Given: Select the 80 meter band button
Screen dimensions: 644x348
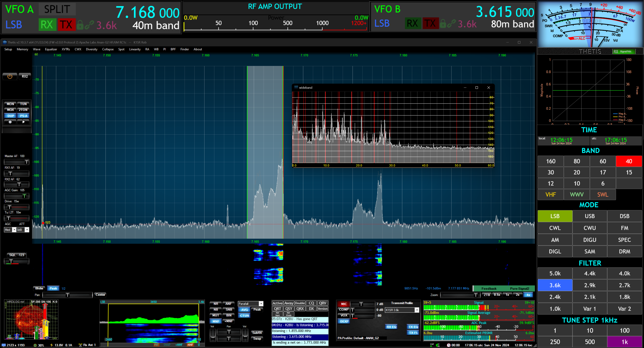Looking at the screenshot, I should (x=576, y=161).
